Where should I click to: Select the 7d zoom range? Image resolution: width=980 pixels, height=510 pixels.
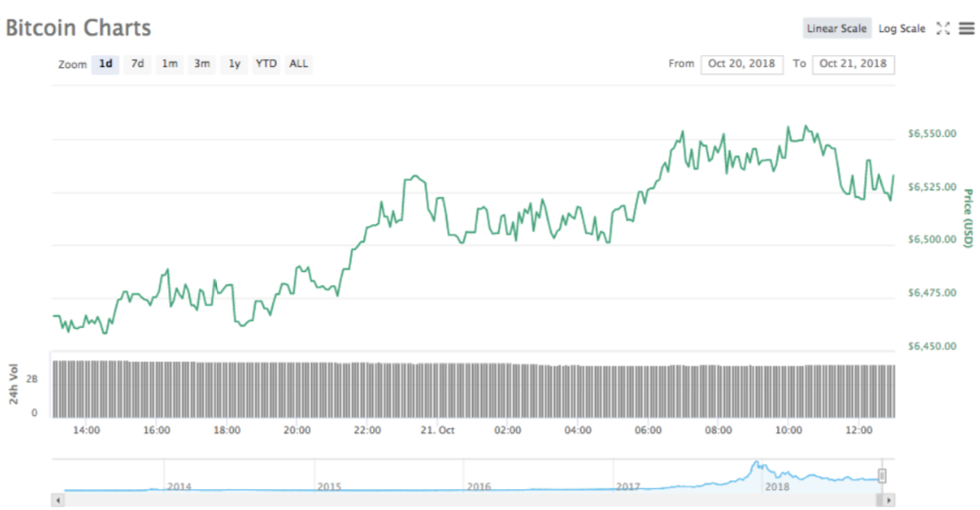[x=138, y=64]
